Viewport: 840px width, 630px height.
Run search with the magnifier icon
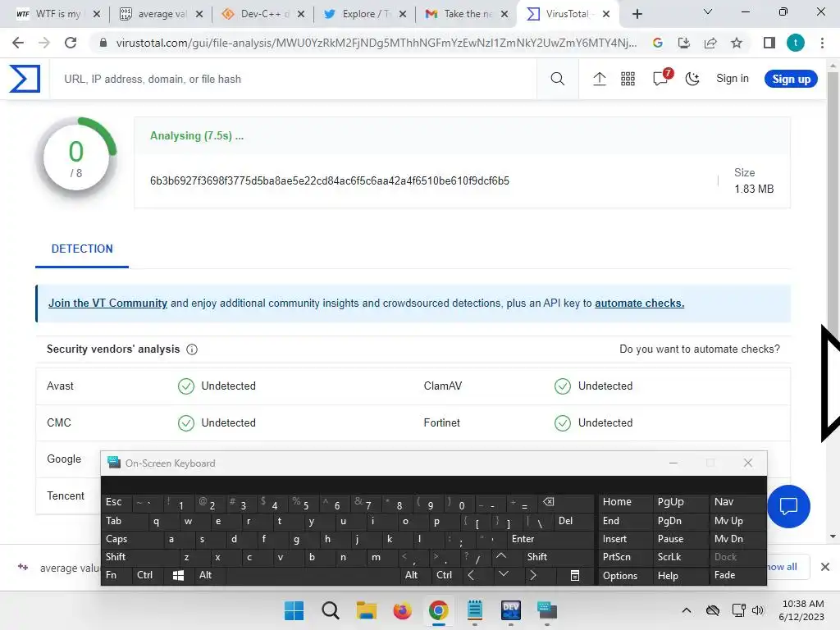tap(557, 79)
